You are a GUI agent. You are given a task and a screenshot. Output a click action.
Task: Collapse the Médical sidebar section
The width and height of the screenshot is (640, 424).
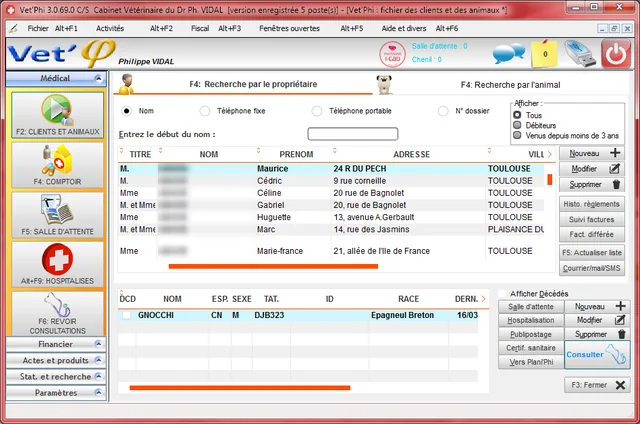[x=98, y=78]
